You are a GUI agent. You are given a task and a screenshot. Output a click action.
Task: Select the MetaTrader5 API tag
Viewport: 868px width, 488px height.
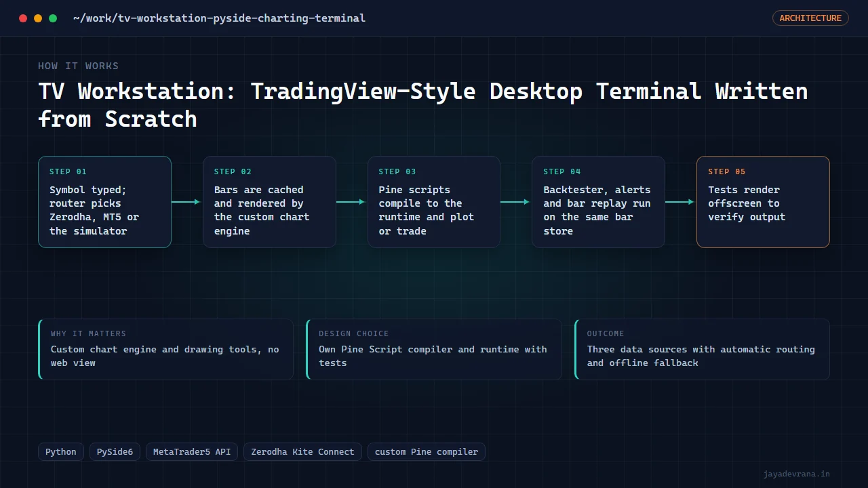coord(192,452)
